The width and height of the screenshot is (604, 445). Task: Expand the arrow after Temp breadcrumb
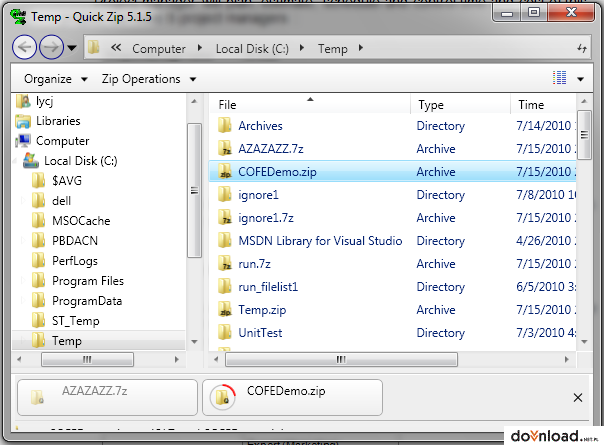coord(361,48)
